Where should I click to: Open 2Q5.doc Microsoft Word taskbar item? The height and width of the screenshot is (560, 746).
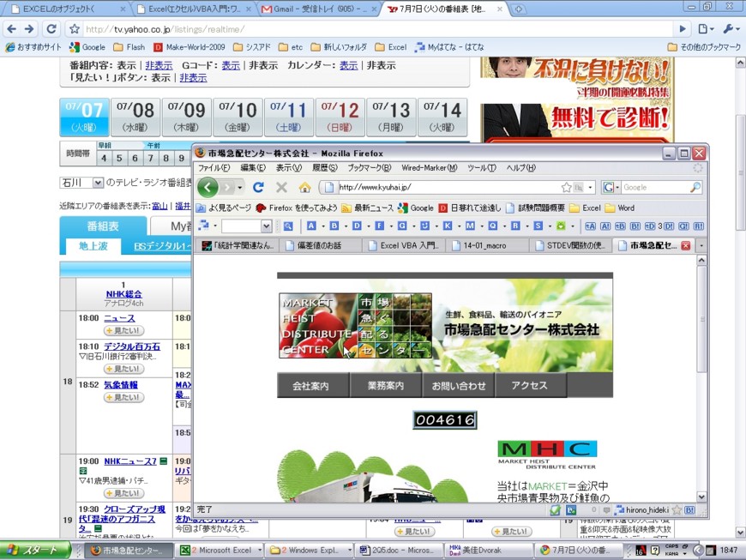coord(397,550)
